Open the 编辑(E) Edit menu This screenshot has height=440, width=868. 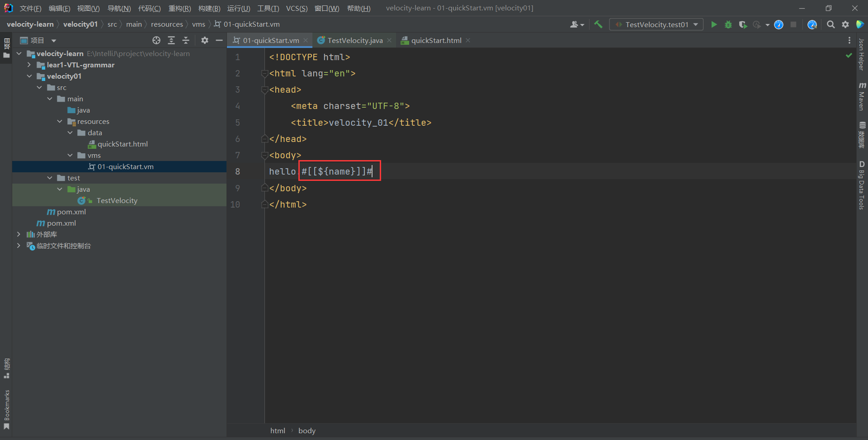point(59,8)
